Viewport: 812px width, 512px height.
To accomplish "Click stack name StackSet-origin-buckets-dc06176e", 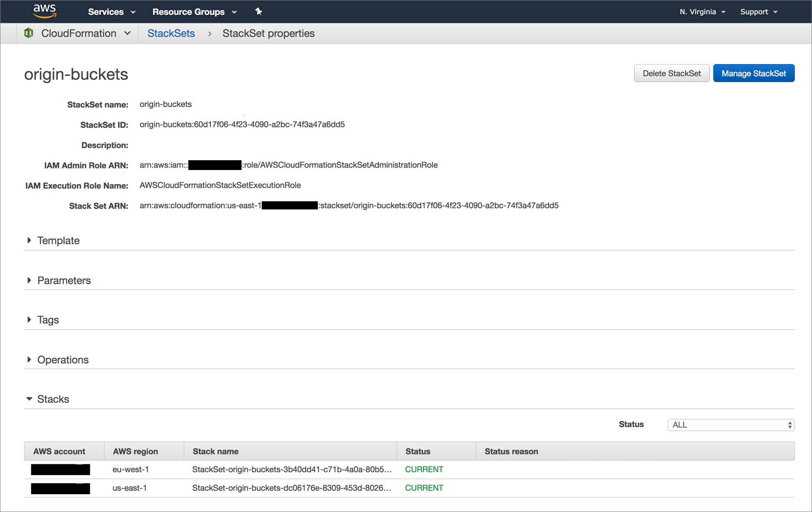I will click(291, 488).
